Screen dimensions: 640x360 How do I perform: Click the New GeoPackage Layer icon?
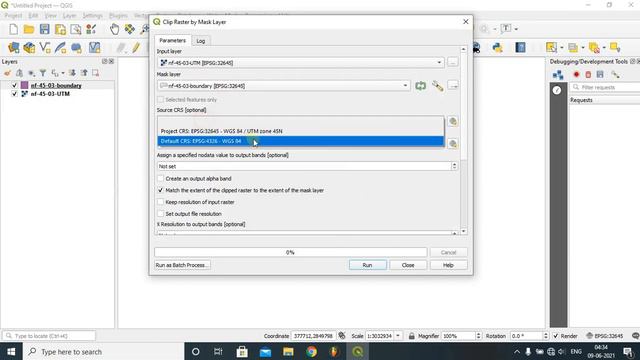[29, 48]
